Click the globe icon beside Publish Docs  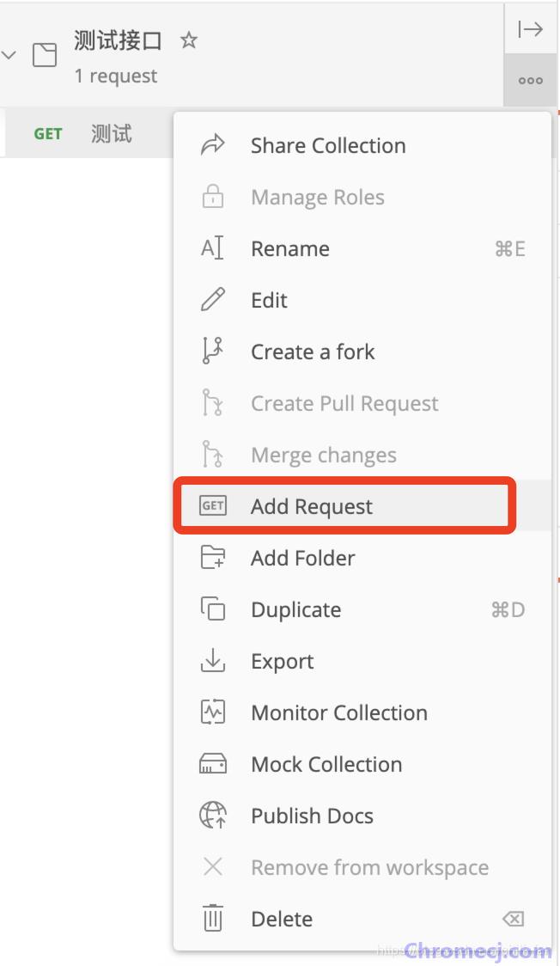(x=213, y=816)
